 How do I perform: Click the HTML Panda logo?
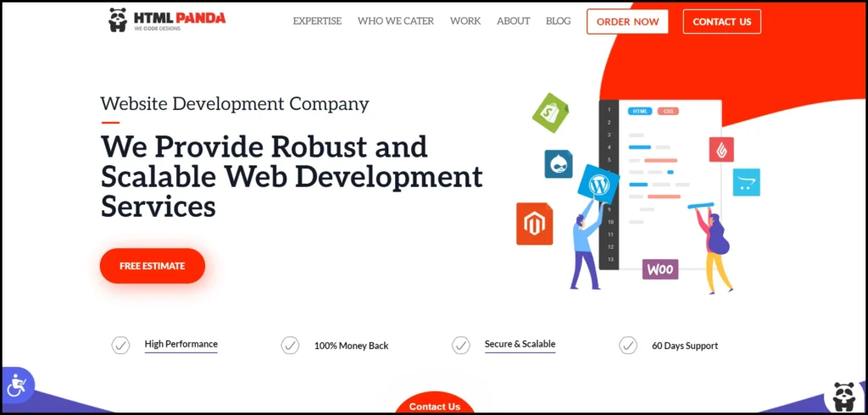click(167, 20)
